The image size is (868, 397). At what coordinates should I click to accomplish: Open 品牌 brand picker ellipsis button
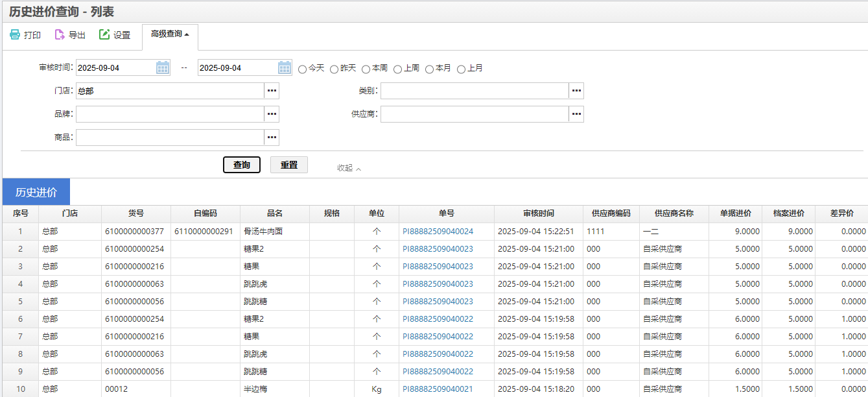[x=272, y=114]
